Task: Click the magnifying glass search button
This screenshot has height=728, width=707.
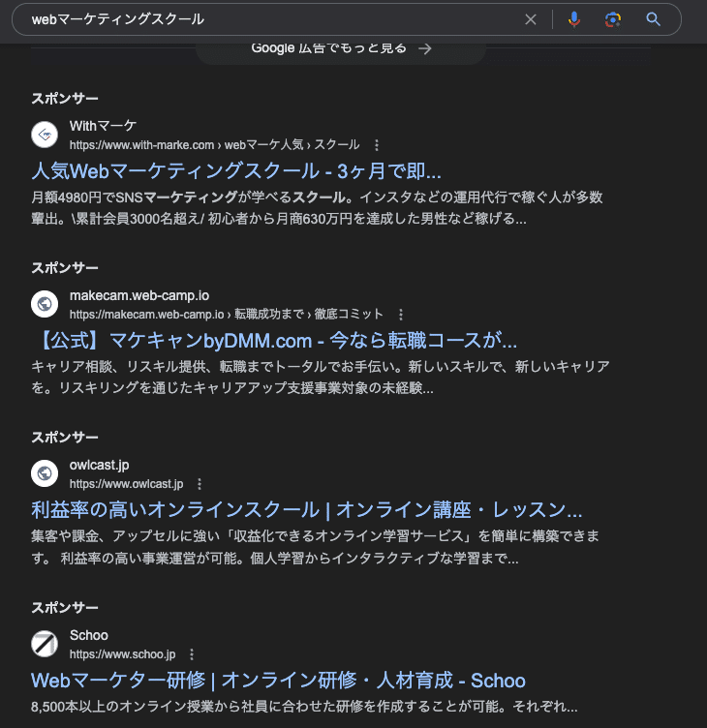Action: point(653,19)
